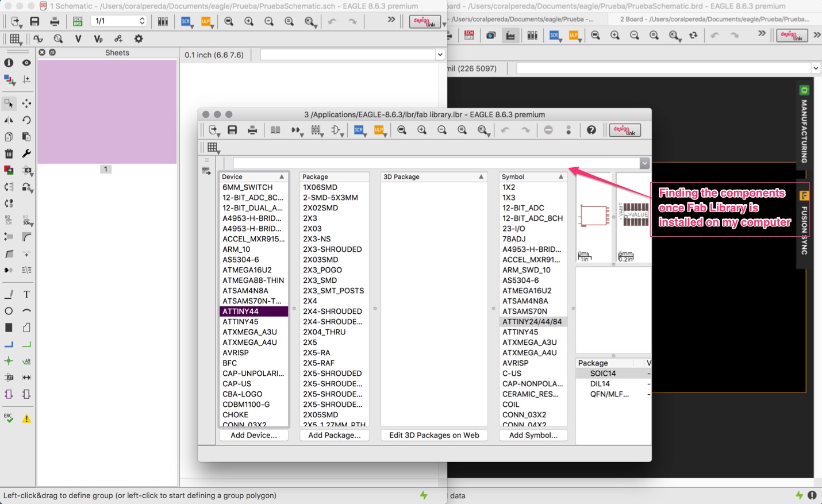
Task: Open Design Link in the schematic window
Action: coord(425,22)
